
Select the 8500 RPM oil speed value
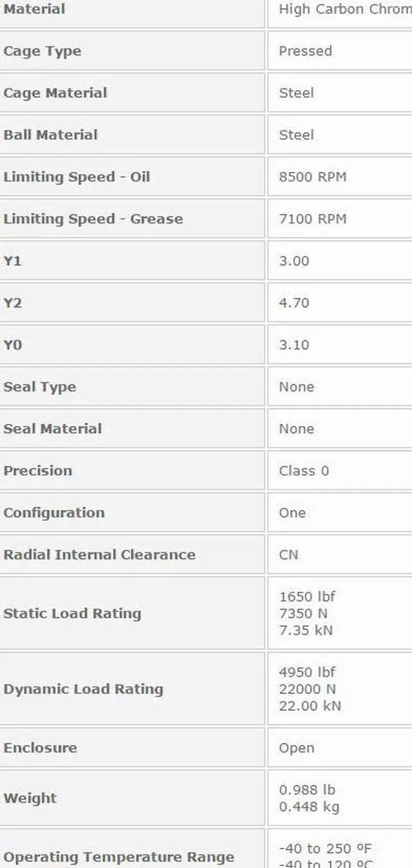[x=312, y=177]
